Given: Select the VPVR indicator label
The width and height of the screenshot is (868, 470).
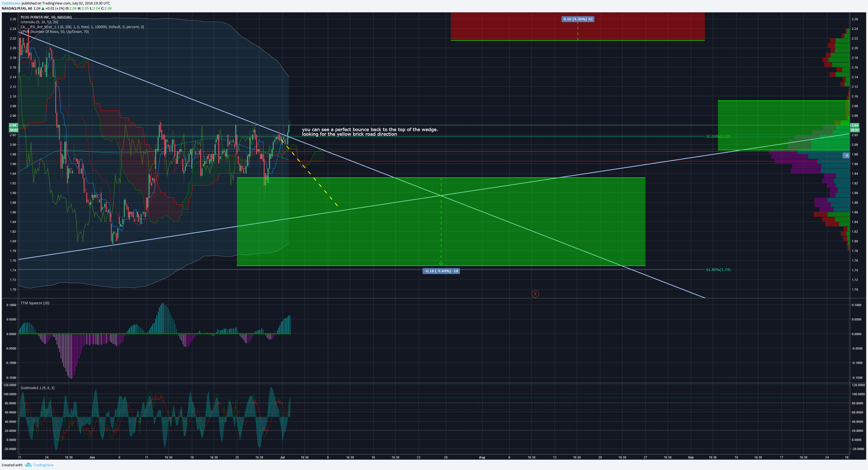Looking at the screenshot, I should pos(55,32).
